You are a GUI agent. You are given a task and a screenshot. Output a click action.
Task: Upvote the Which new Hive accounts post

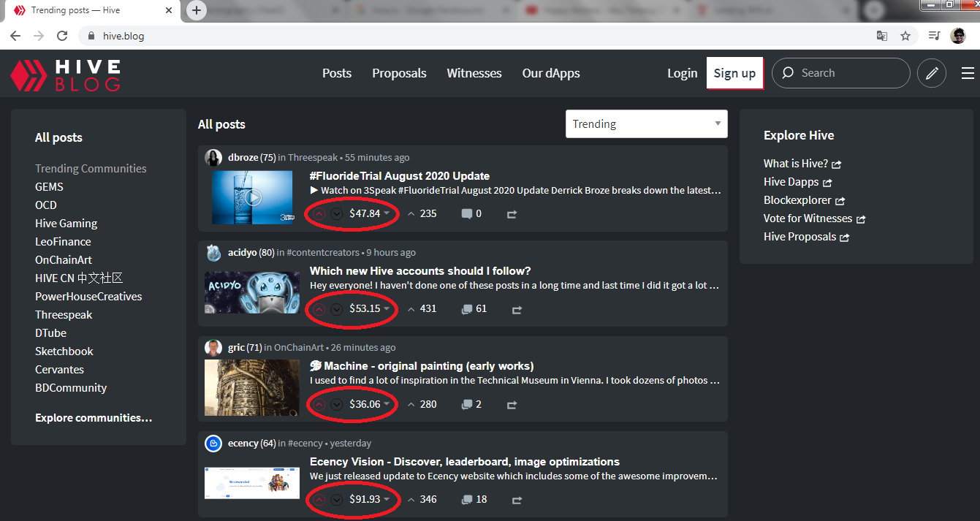[x=319, y=309]
